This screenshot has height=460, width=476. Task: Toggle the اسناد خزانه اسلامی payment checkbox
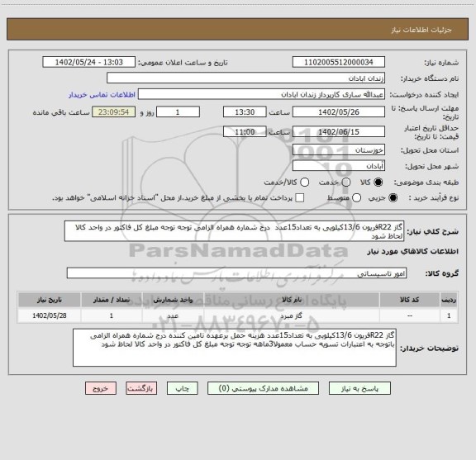pos(300,198)
